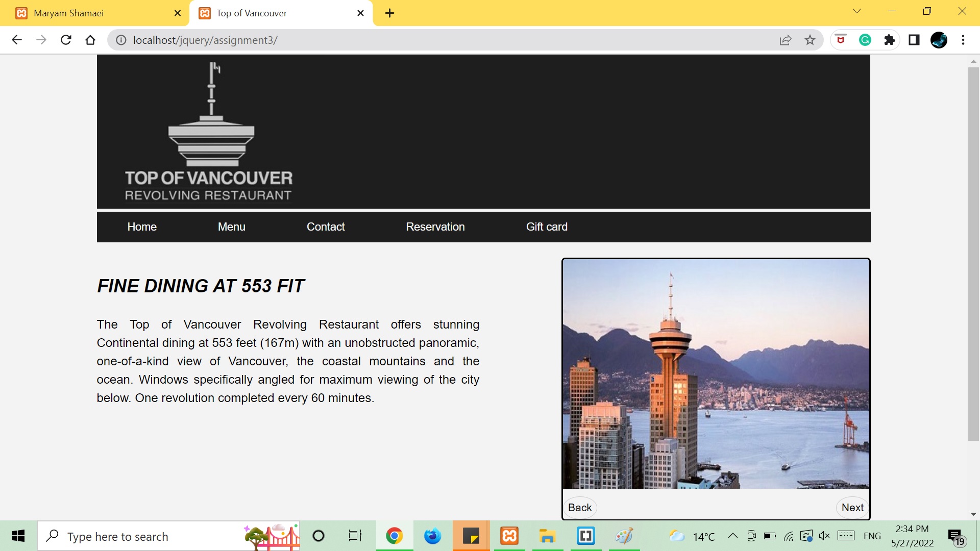980x551 pixels.
Task: Close the Top of Vancouver tab
Action: click(360, 13)
